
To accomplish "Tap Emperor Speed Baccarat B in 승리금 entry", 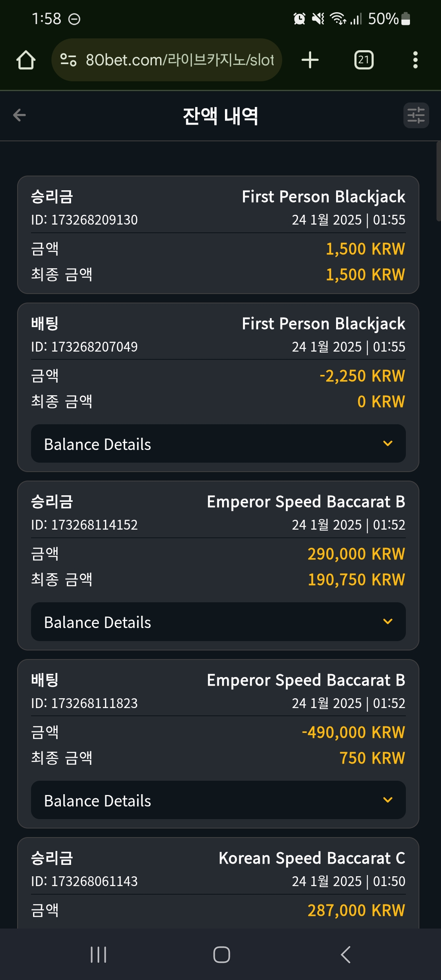I will pyautogui.click(x=306, y=502).
